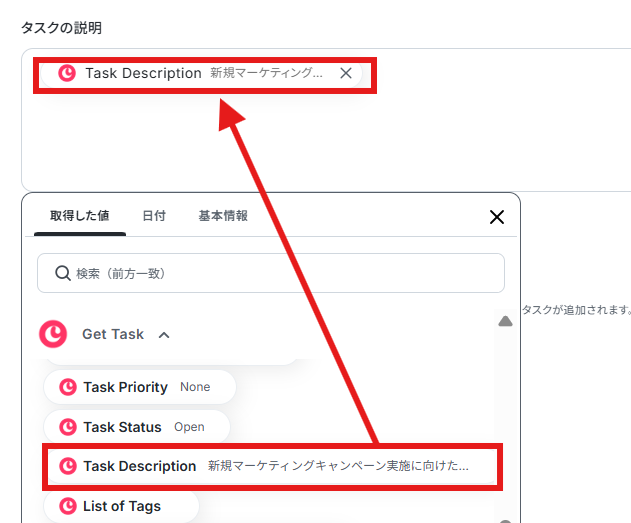Remove the Task Description chip with its X
Viewport: 631px width, 523px height.
(x=346, y=73)
